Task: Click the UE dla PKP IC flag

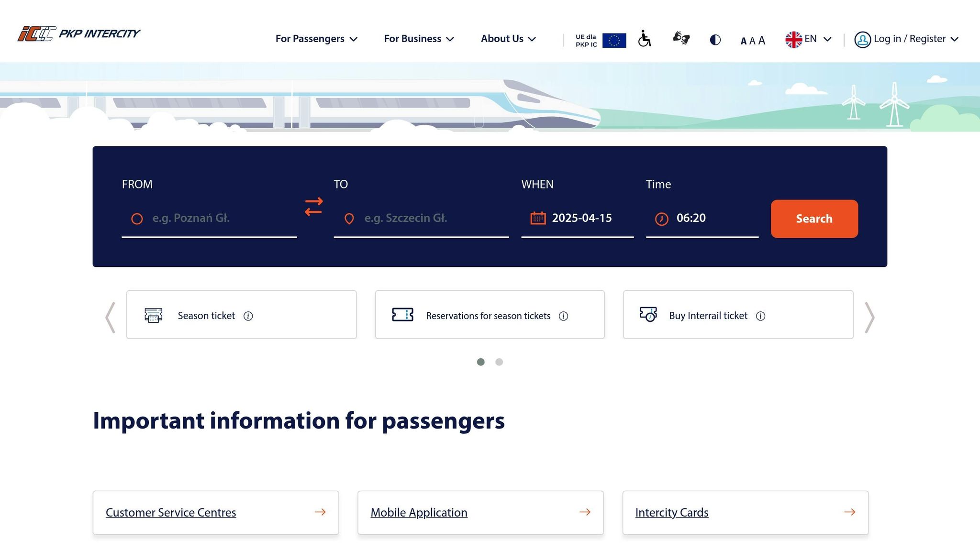Action: click(x=614, y=40)
